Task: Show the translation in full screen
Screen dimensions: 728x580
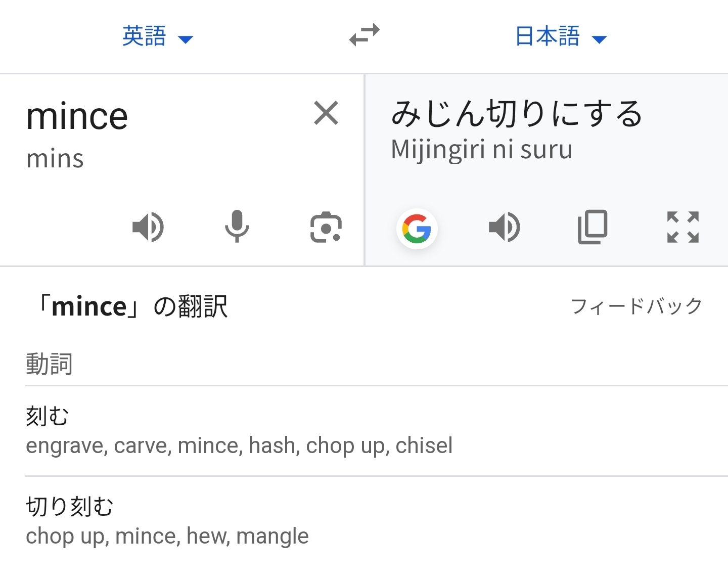Action: (682, 227)
